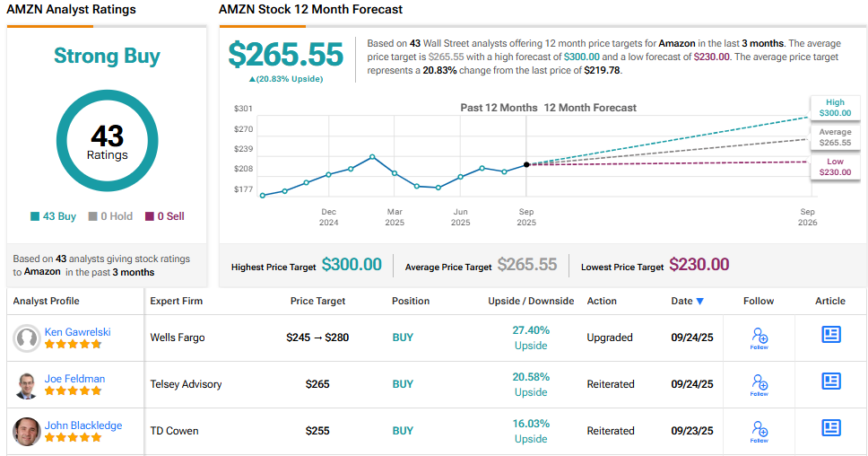Sort by Analyst Profile column header

pyautogui.click(x=46, y=301)
